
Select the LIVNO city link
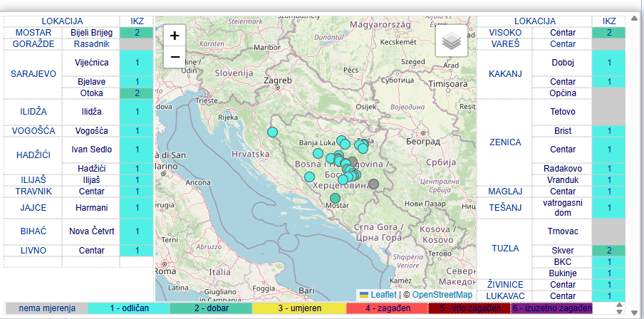(33, 251)
